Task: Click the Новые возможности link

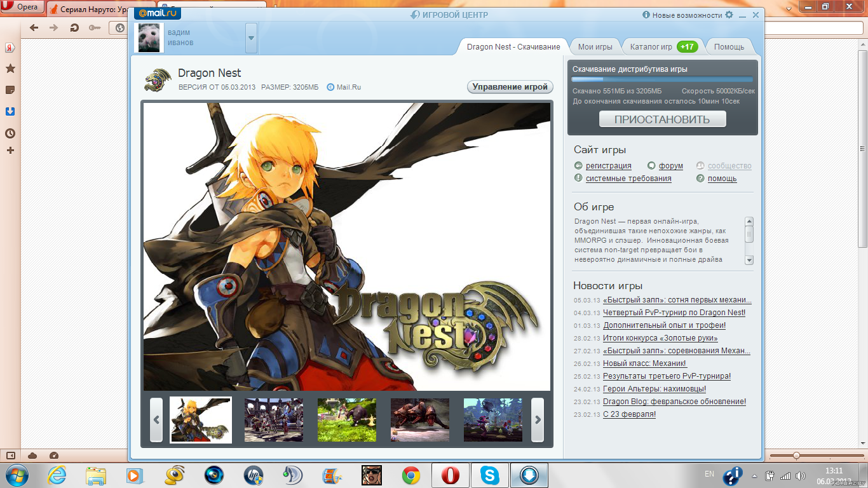Action: pyautogui.click(x=687, y=15)
